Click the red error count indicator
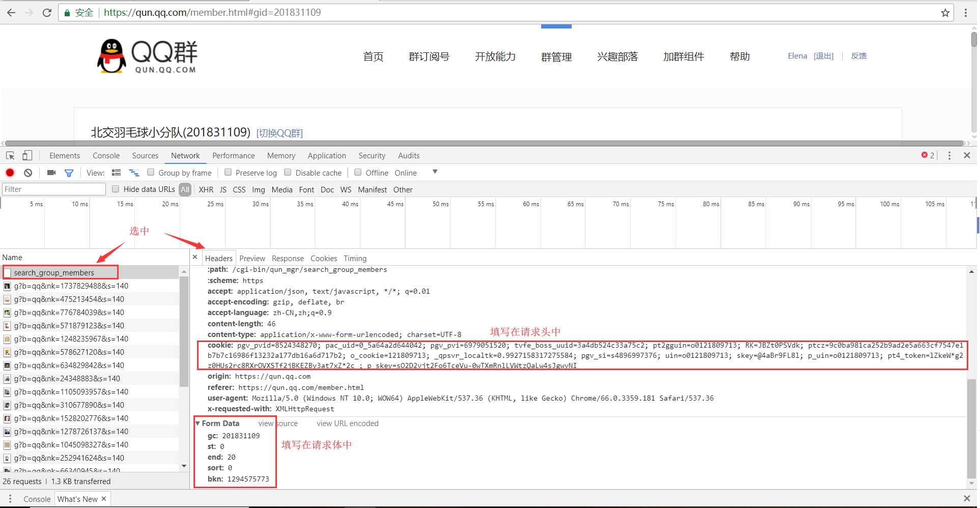 click(x=928, y=155)
